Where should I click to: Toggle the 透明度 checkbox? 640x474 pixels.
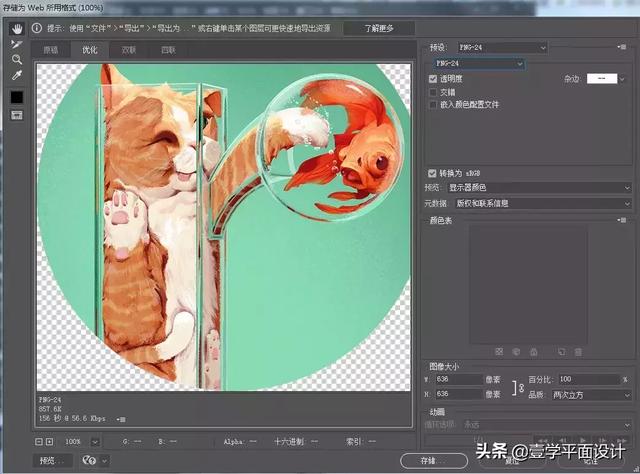(x=433, y=79)
